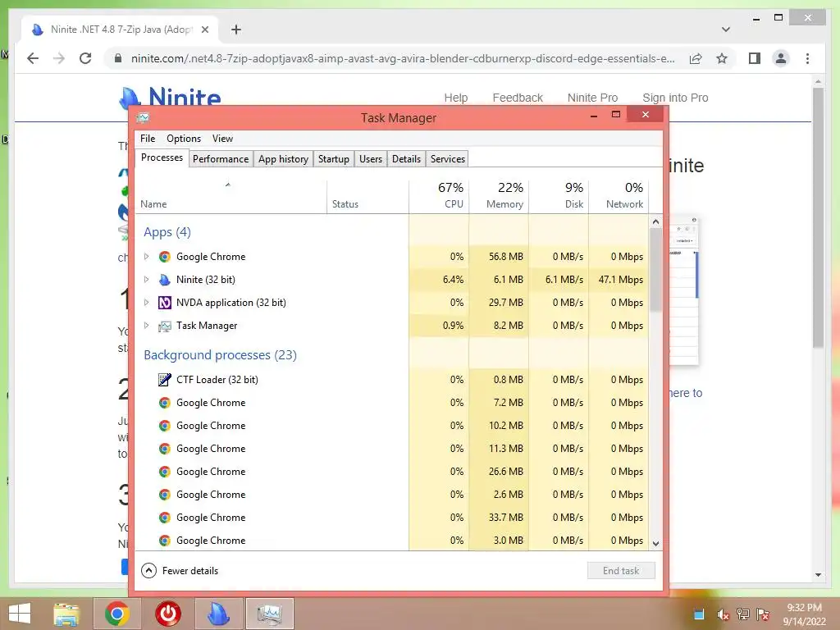Click the End task button
Viewport: 840px width, 630px height.
tap(621, 571)
